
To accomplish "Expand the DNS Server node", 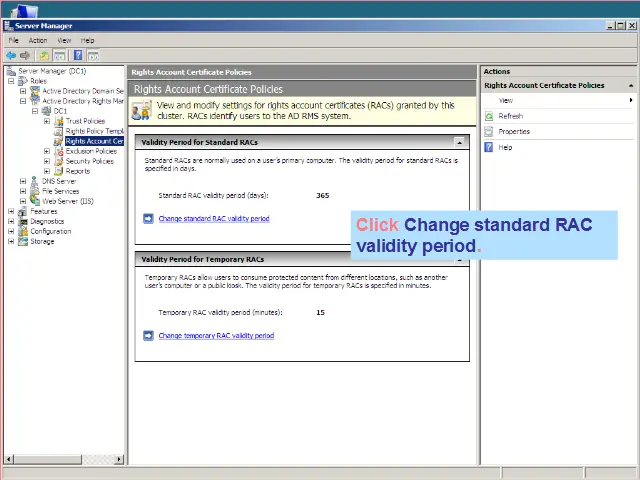I will 23,181.
